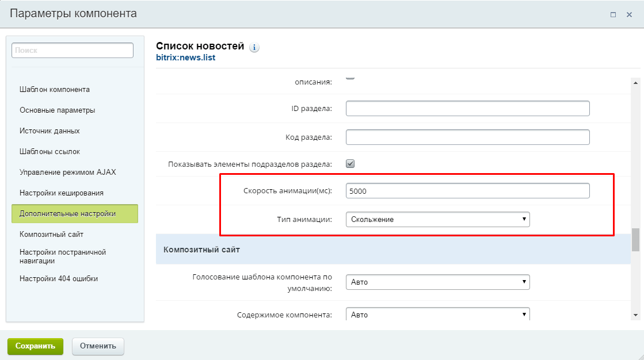
Task: Select Источник данных in the sidebar
Action: pos(49,131)
